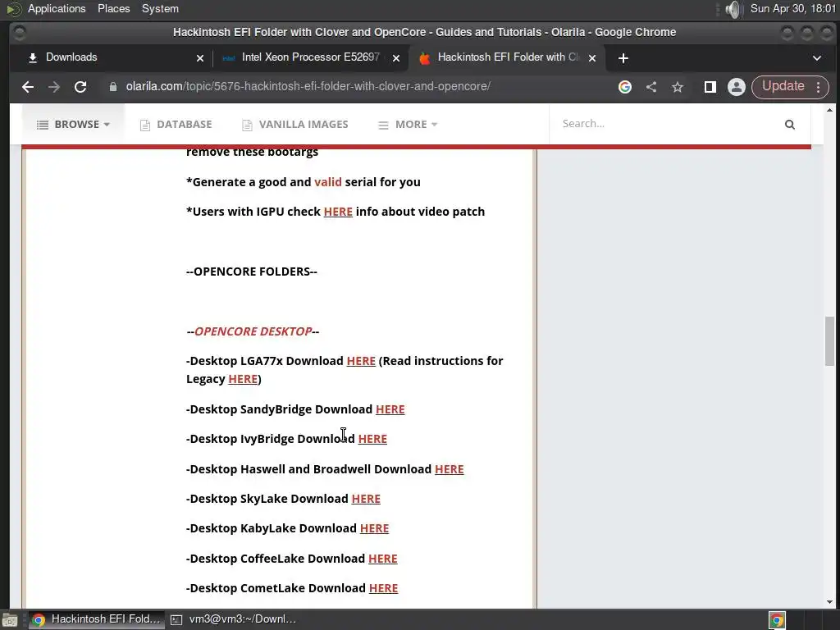
Task: Click the scrollbar down arrow
Action: coord(829,602)
